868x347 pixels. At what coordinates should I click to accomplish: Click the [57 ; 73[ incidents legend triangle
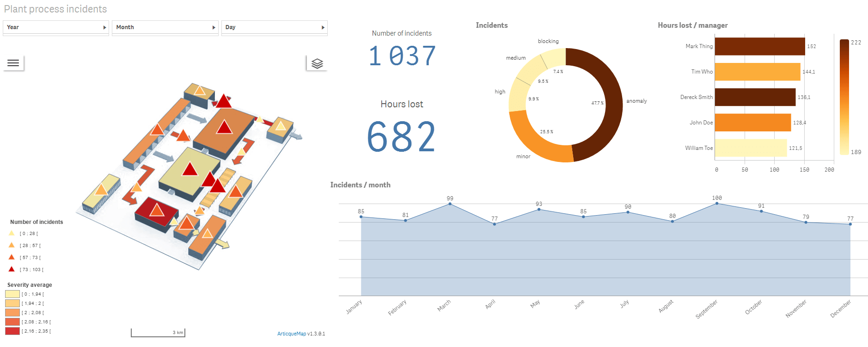[12, 257]
